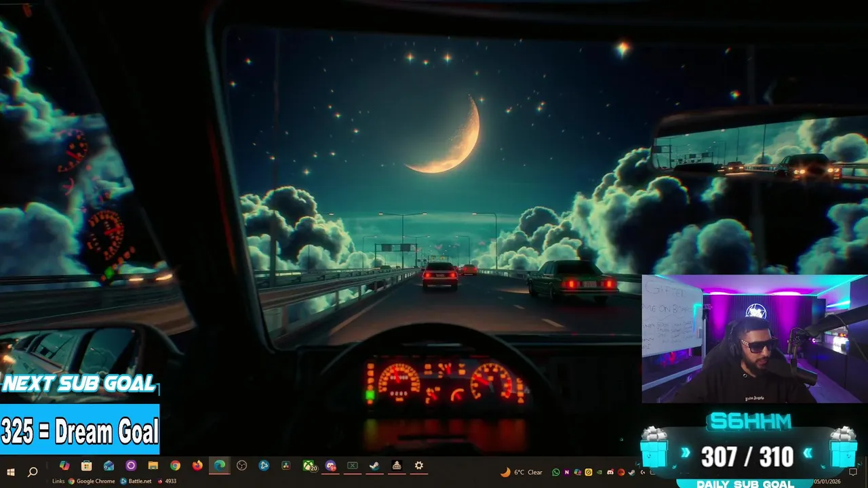This screenshot has width=868, height=488.
Task: Click the 05/01/2026 date in taskbar
Action: coord(827,481)
